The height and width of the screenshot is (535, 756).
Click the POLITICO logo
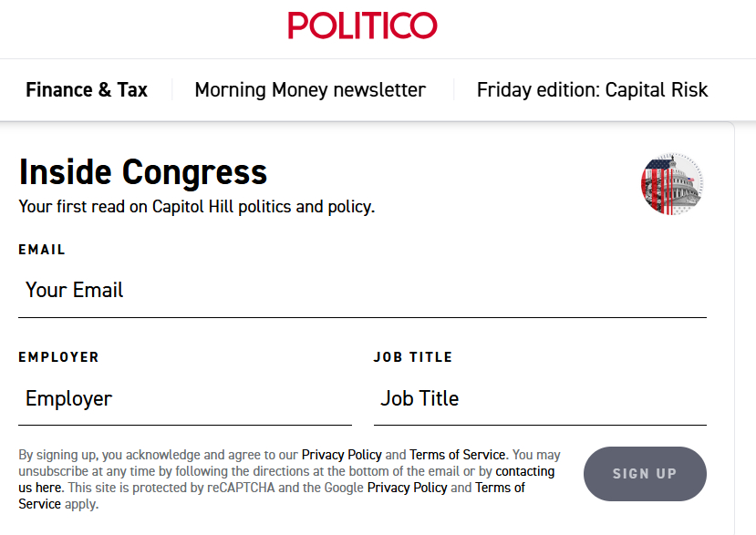click(362, 26)
